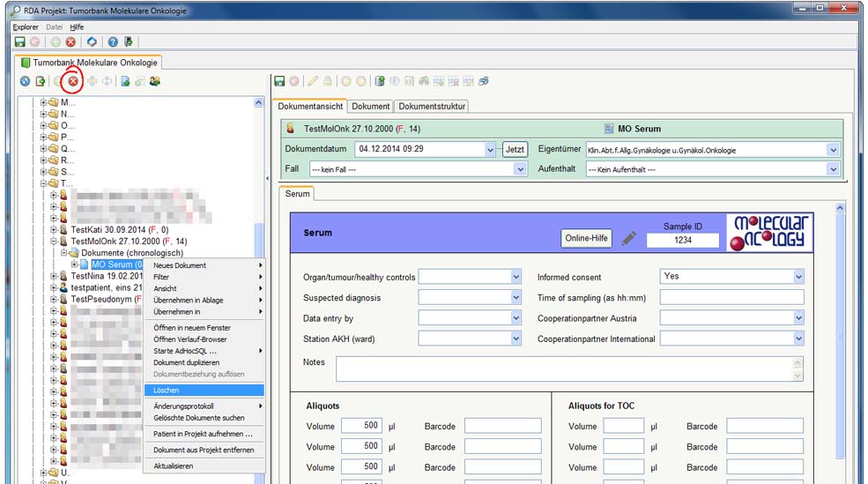Click the blue refresh icon in explorer toolbar
Screen dimensions: 868x484
tap(25, 82)
